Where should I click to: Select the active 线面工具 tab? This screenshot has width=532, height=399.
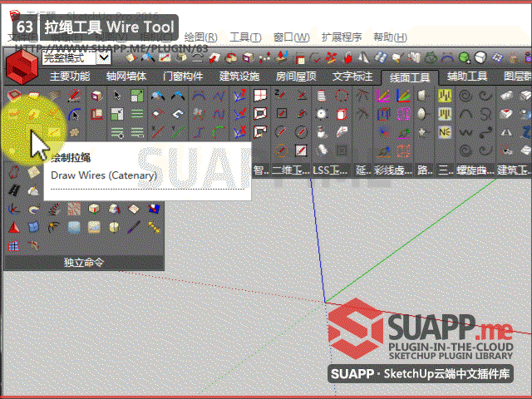410,77
